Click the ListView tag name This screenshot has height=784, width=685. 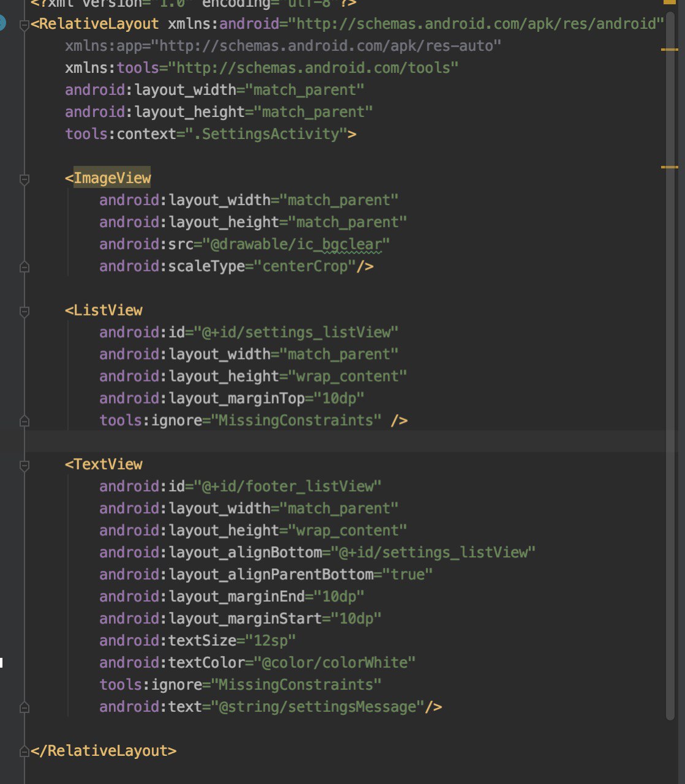click(x=108, y=311)
